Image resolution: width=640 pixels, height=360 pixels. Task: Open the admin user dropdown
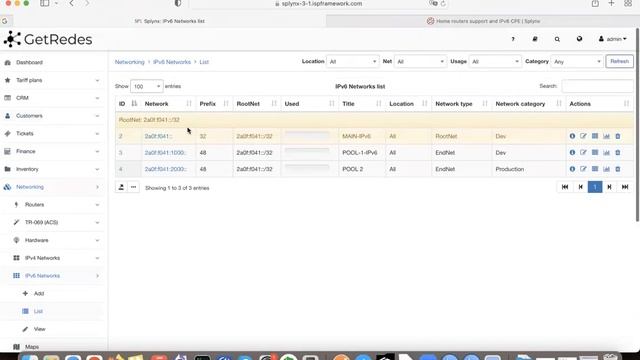click(x=612, y=39)
